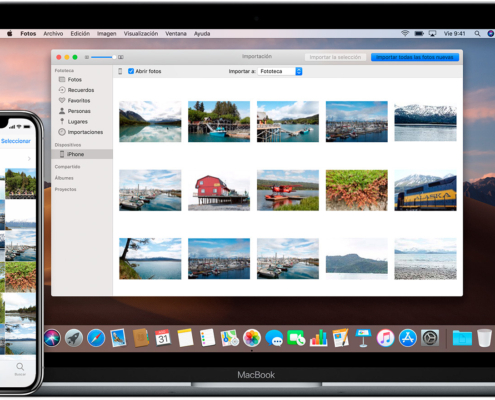This screenshot has height=400, width=495.
Task: Select iPhone under Dispositivos
Action: pyautogui.click(x=82, y=154)
